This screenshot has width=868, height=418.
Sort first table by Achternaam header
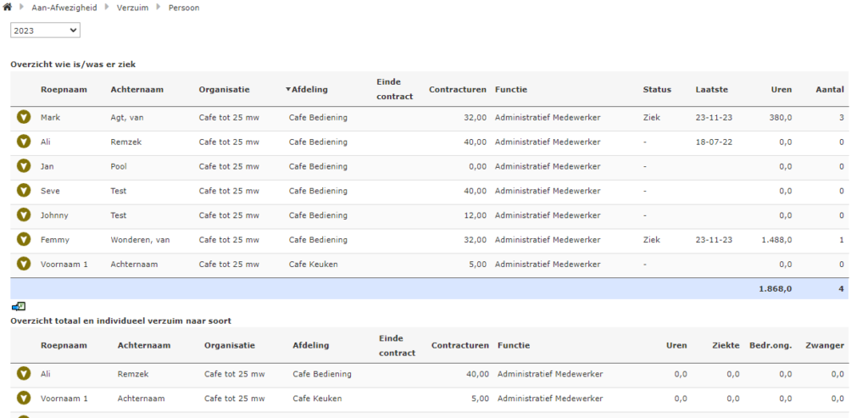[136, 90]
